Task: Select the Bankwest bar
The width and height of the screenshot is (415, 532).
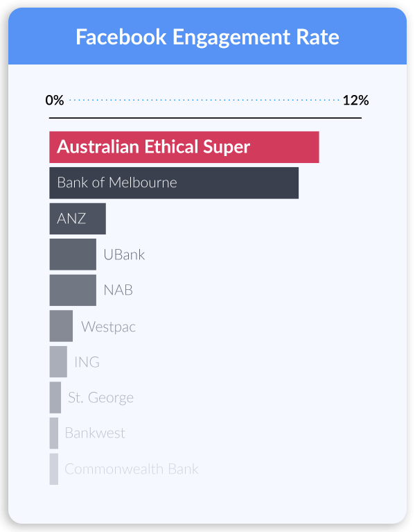Action: click(x=54, y=434)
